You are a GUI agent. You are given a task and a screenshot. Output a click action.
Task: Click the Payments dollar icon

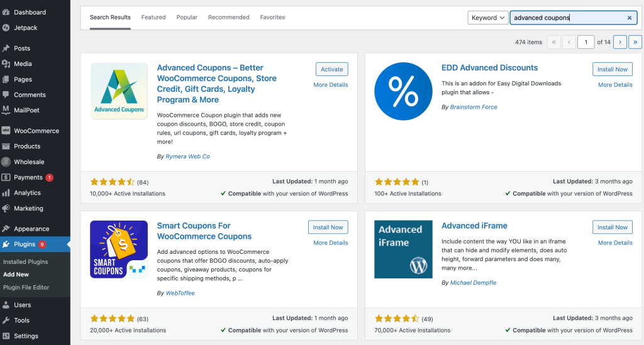click(6, 177)
